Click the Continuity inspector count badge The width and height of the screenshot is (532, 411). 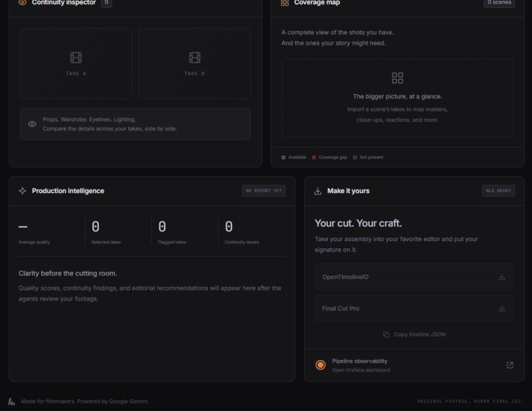click(x=106, y=3)
